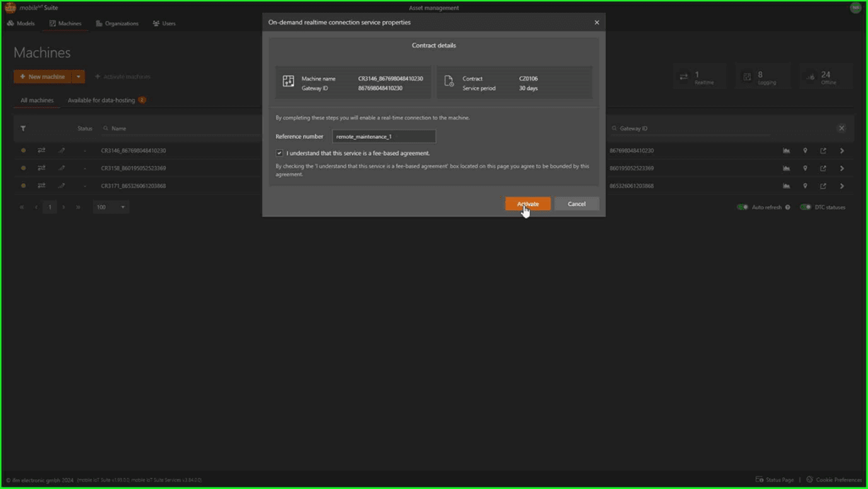Cancel the connection service dialog
The height and width of the screenshot is (489, 868).
(x=576, y=204)
